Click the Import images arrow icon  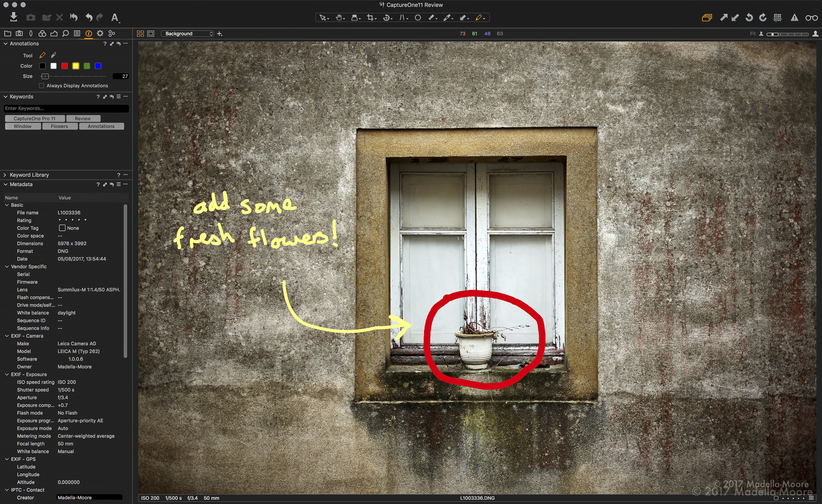coord(14,17)
